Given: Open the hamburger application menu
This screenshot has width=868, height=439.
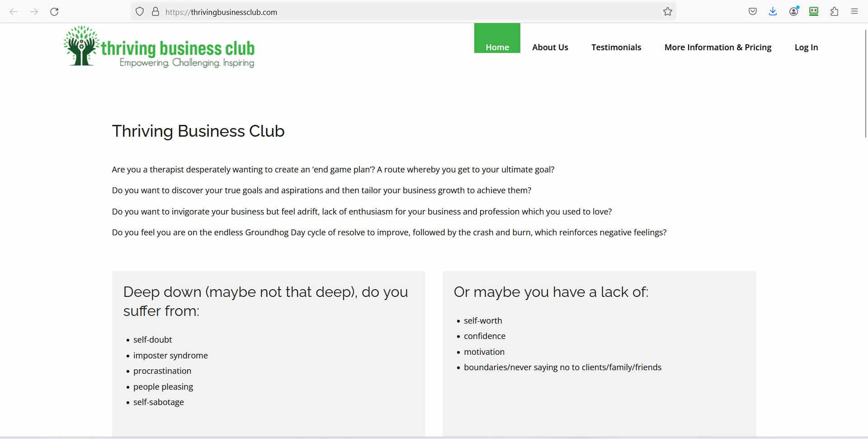Looking at the screenshot, I should (x=854, y=12).
